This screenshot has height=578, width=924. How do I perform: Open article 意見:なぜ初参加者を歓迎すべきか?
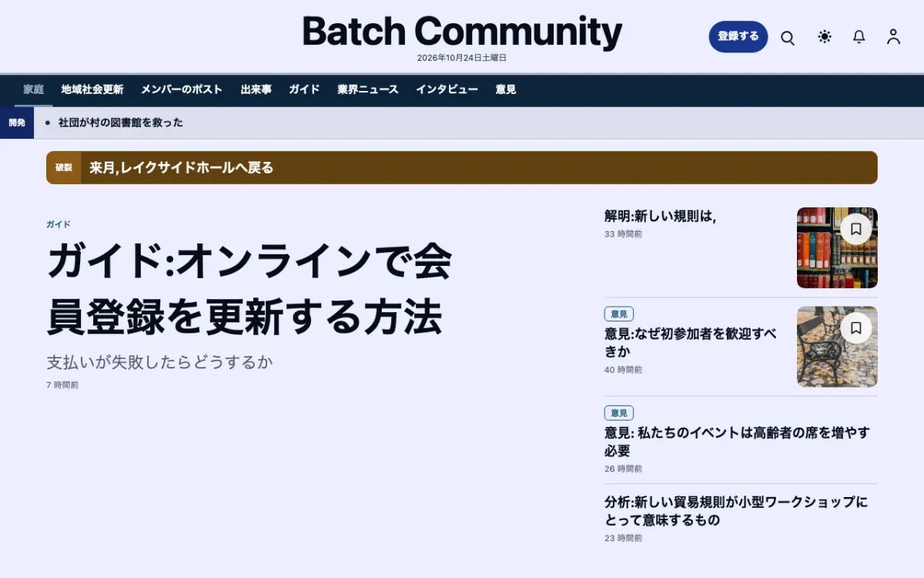[691, 342]
